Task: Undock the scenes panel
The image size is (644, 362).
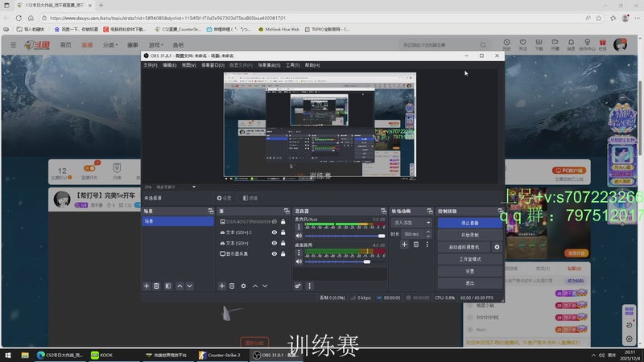Action: click(x=211, y=211)
